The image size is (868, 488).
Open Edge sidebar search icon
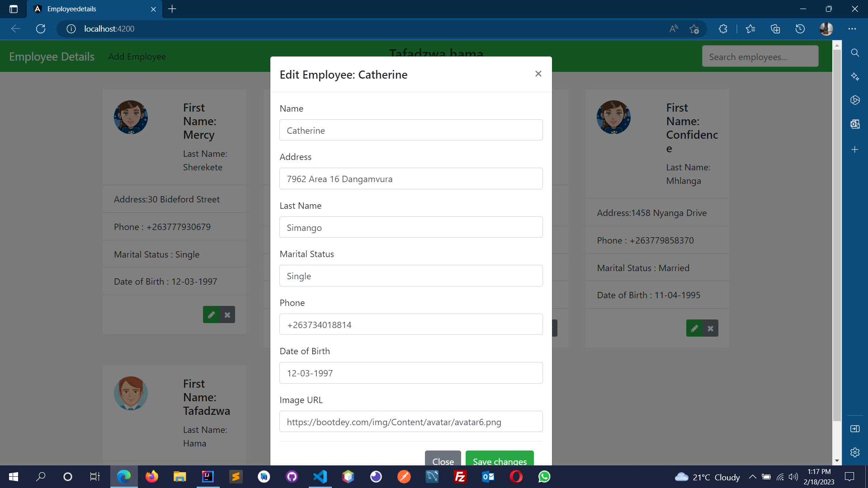pyautogui.click(x=855, y=53)
